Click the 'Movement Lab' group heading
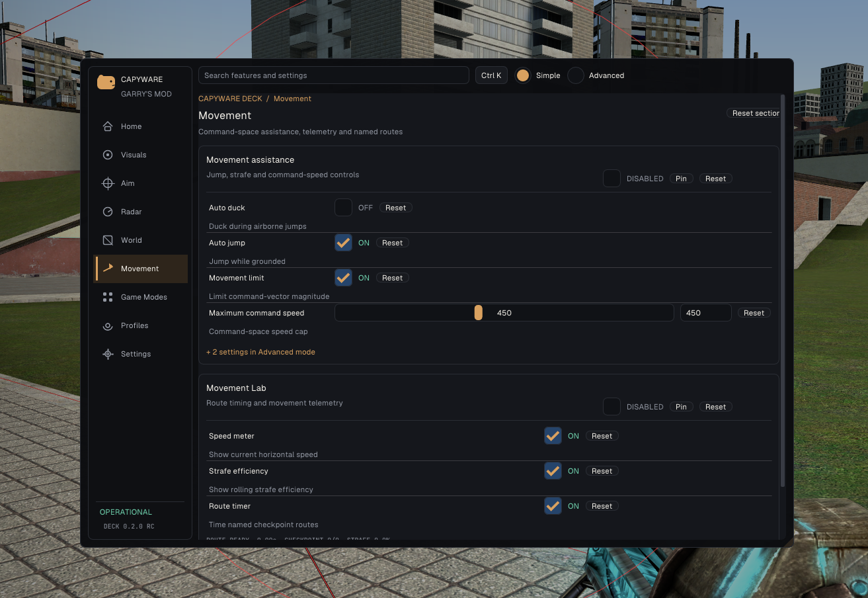 236,388
